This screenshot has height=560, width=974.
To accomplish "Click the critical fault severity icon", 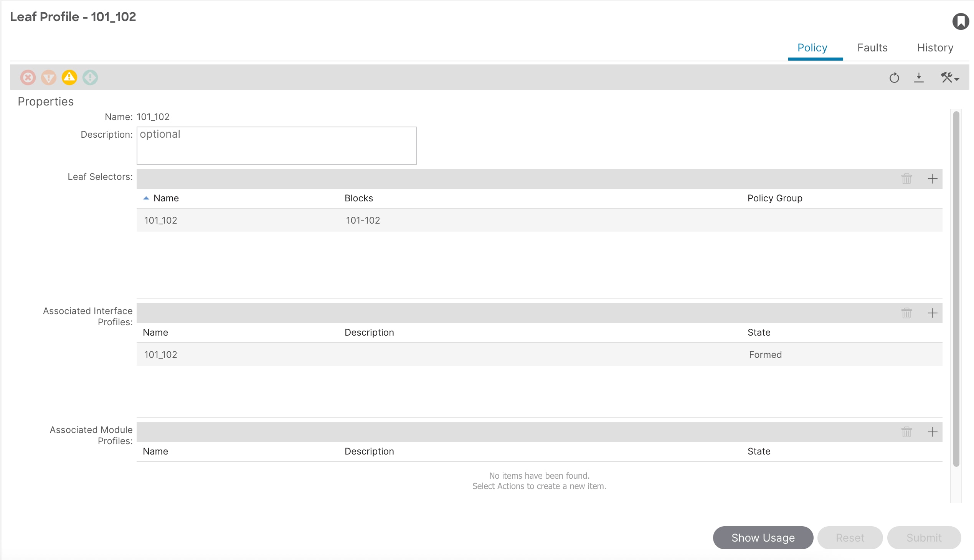I will click(28, 77).
